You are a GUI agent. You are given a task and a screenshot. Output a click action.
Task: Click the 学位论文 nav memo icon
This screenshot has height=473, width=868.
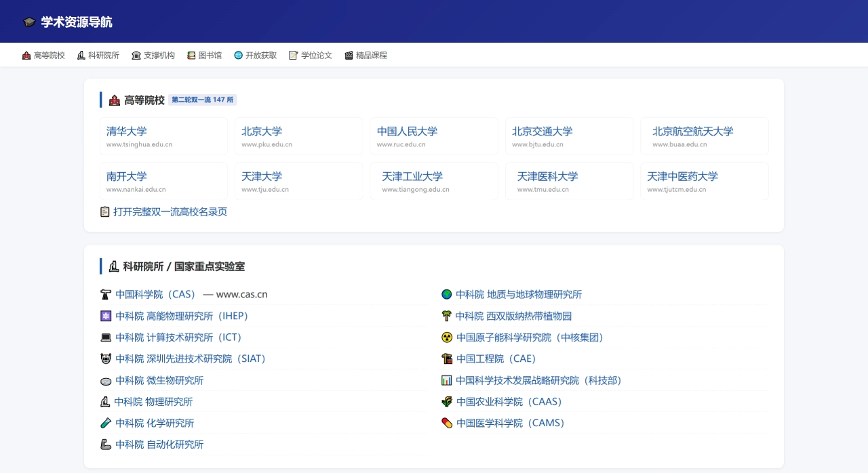click(294, 56)
